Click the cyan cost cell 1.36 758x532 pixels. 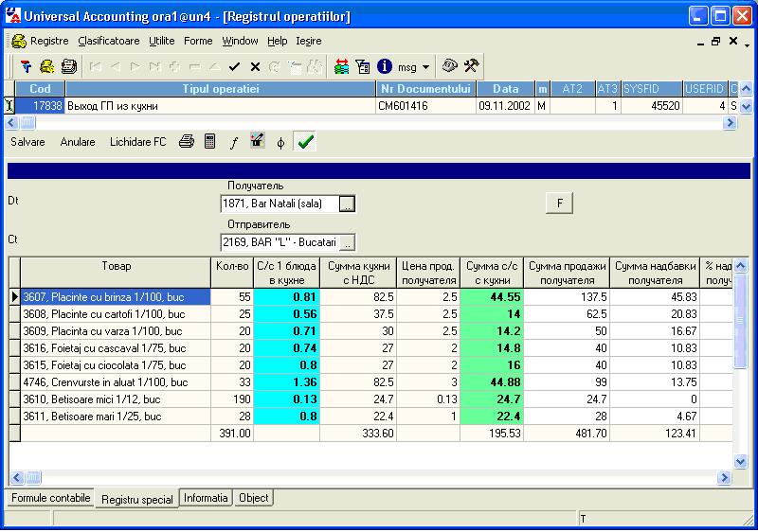287,382
